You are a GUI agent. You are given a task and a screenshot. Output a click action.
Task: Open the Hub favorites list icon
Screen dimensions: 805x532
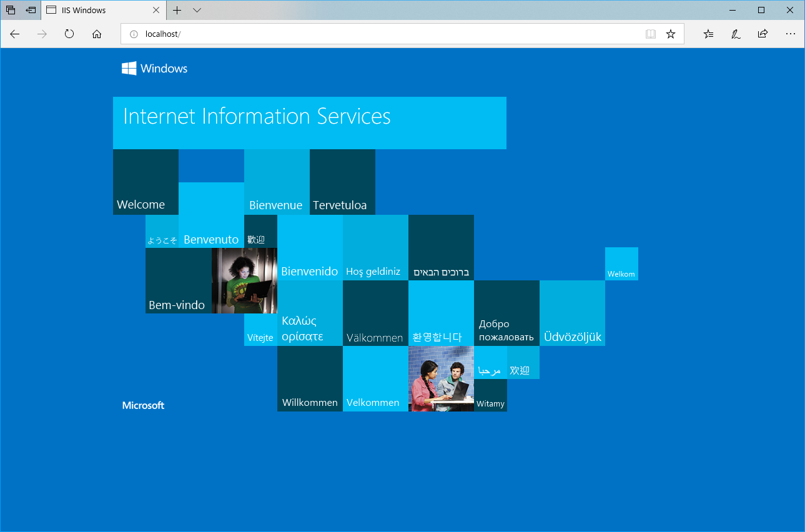click(x=708, y=34)
